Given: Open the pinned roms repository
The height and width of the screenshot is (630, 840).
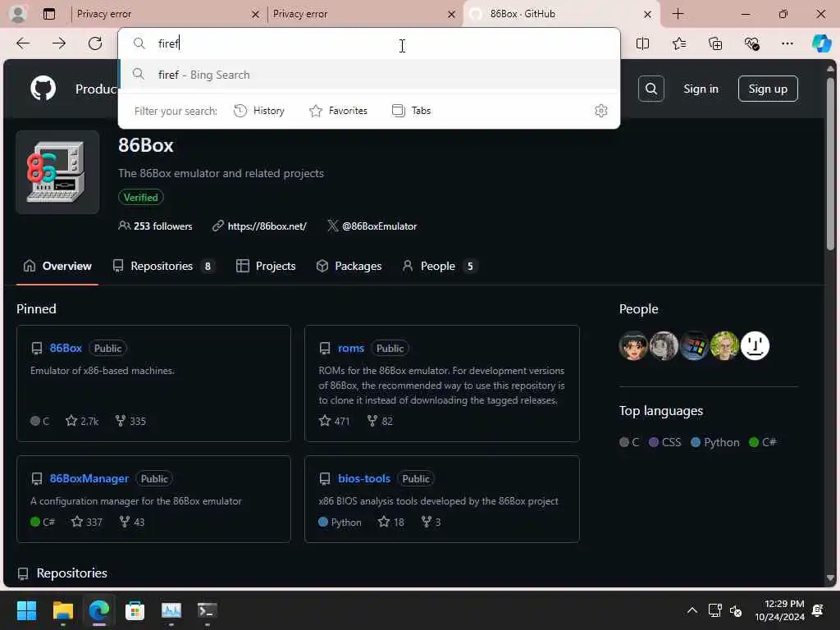Looking at the screenshot, I should [x=351, y=348].
